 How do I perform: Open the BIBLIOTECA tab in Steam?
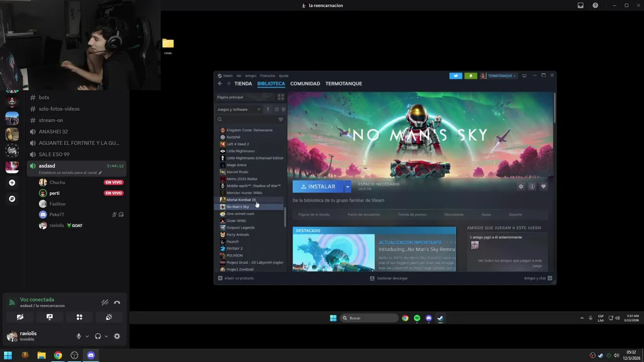pyautogui.click(x=271, y=84)
